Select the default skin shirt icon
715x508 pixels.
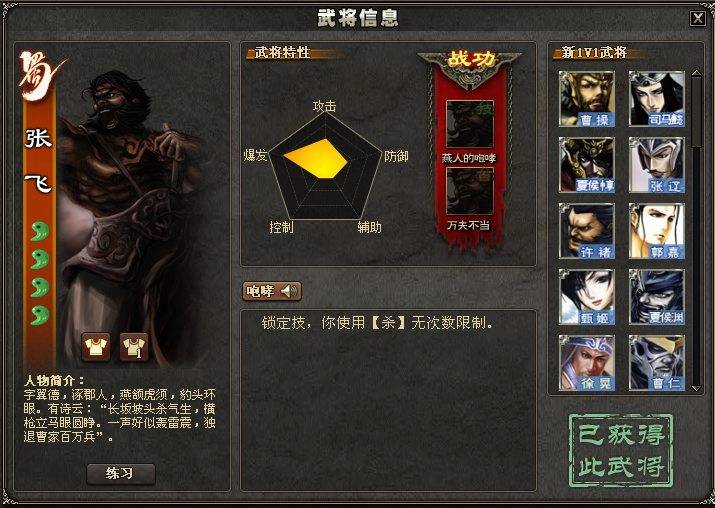tap(96, 347)
